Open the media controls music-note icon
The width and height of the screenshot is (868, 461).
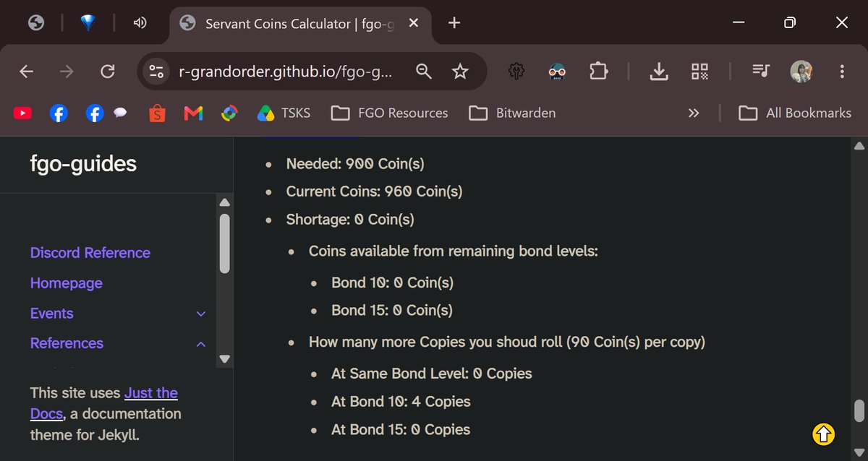click(760, 71)
